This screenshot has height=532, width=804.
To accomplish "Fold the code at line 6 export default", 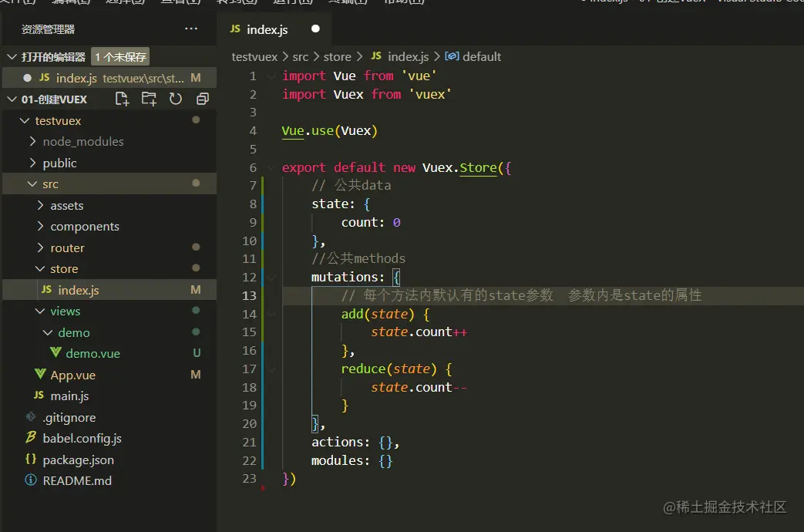I will point(271,168).
